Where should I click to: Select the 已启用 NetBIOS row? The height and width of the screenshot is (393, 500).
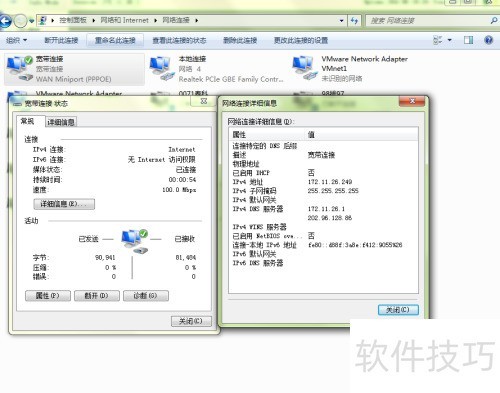click(x=323, y=236)
